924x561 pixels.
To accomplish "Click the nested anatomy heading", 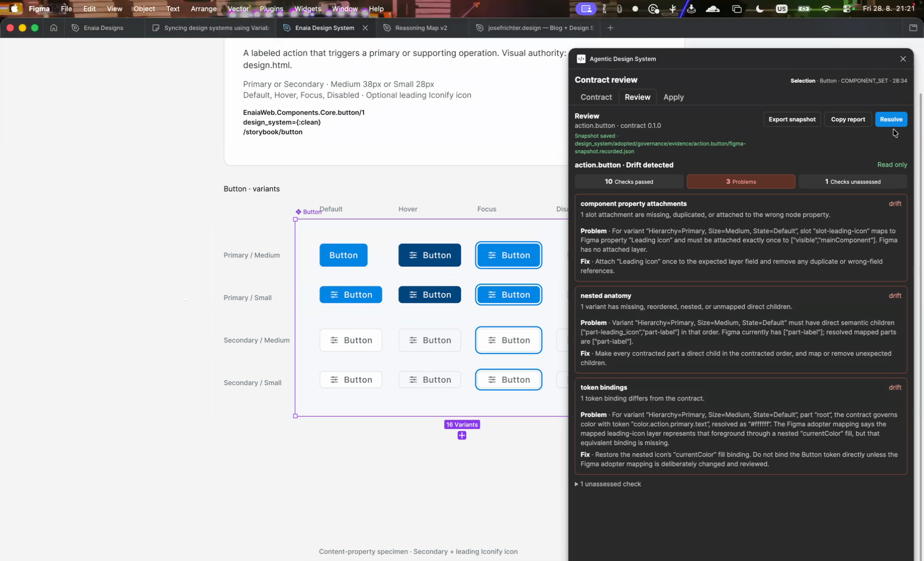I will (606, 295).
